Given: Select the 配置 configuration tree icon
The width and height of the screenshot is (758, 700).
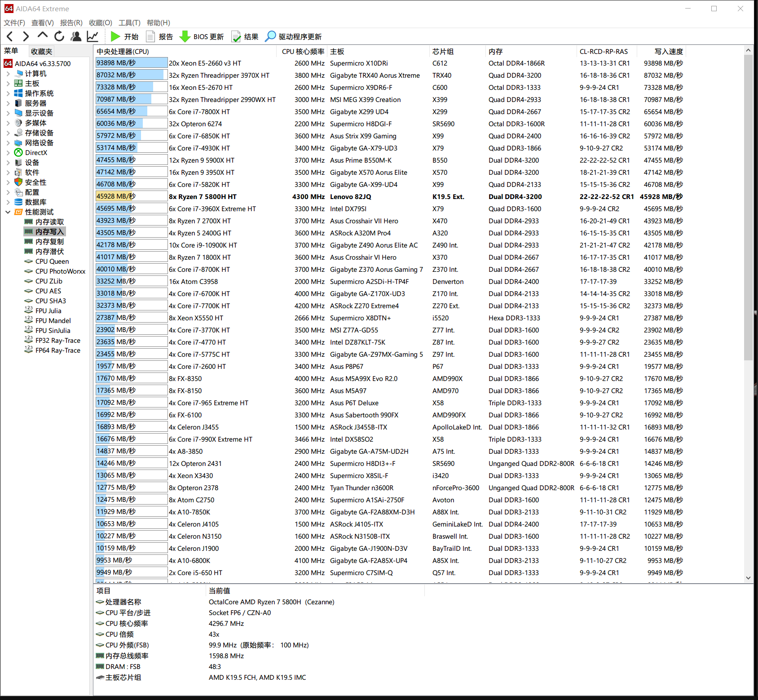Looking at the screenshot, I should (x=18, y=192).
